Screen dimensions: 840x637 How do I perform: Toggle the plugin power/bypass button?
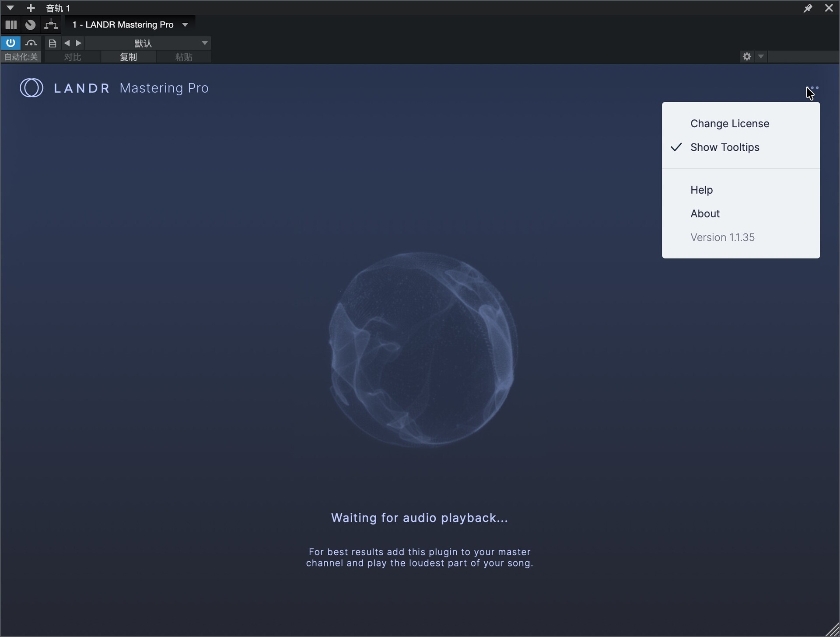click(10, 43)
